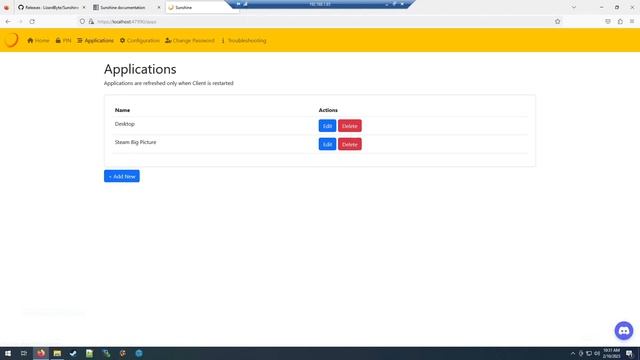The image size is (640, 360).
Task: Edit the Desktop application
Action: tap(327, 126)
